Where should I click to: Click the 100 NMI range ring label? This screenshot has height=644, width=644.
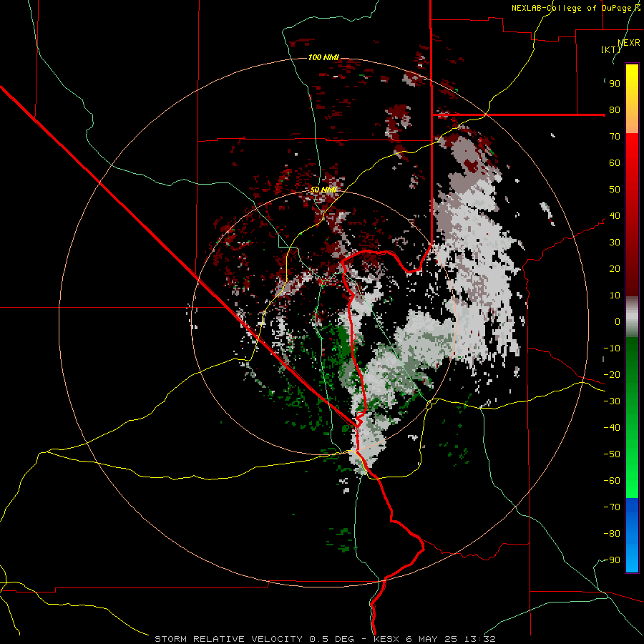[x=323, y=57]
